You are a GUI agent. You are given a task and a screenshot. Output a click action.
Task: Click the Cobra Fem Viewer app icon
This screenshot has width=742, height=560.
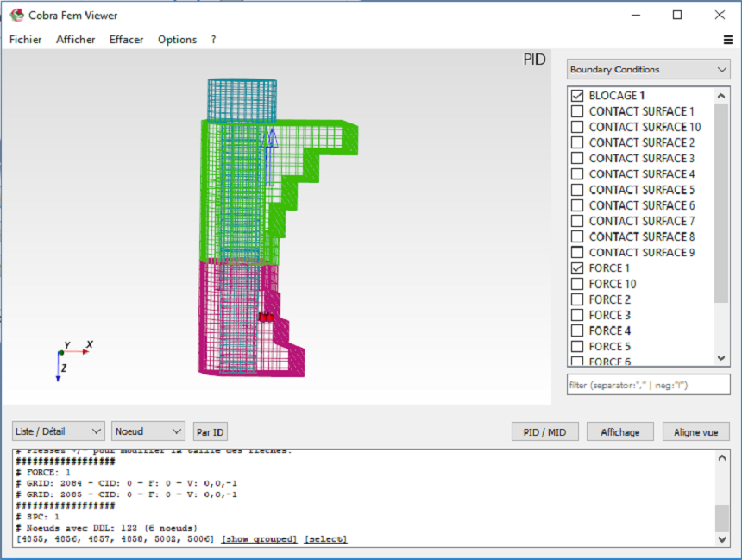(x=17, y=16)
